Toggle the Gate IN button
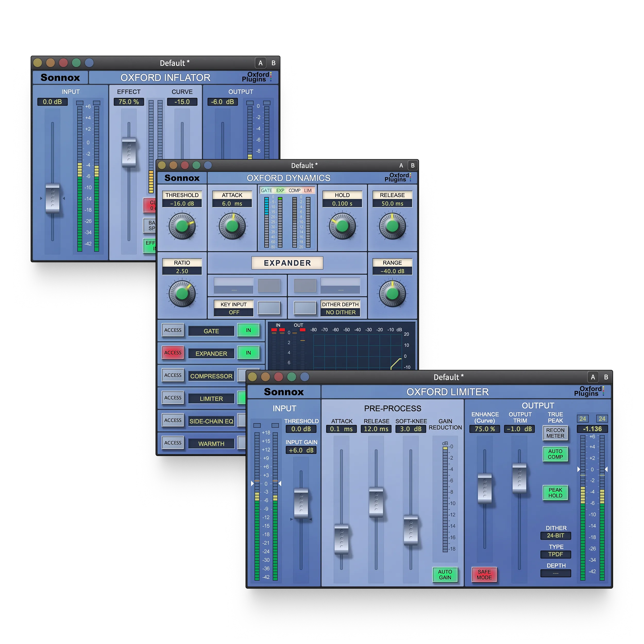Viewport: 644px width, 644px height. pyautogui.click(x=248, y=330)
